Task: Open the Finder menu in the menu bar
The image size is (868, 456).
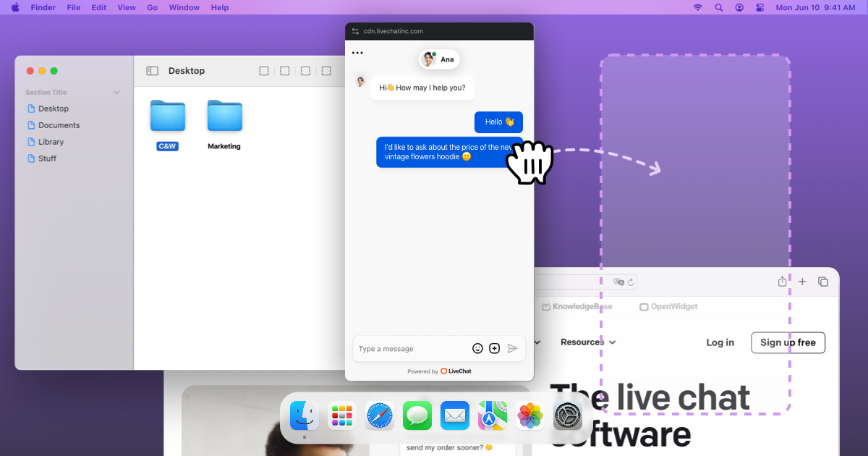Action: 43,8
